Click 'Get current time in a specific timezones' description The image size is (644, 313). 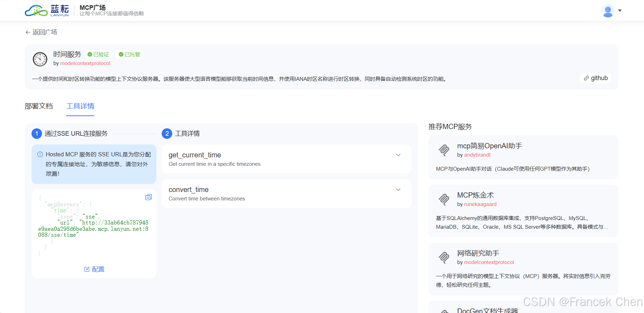(215, 164)
